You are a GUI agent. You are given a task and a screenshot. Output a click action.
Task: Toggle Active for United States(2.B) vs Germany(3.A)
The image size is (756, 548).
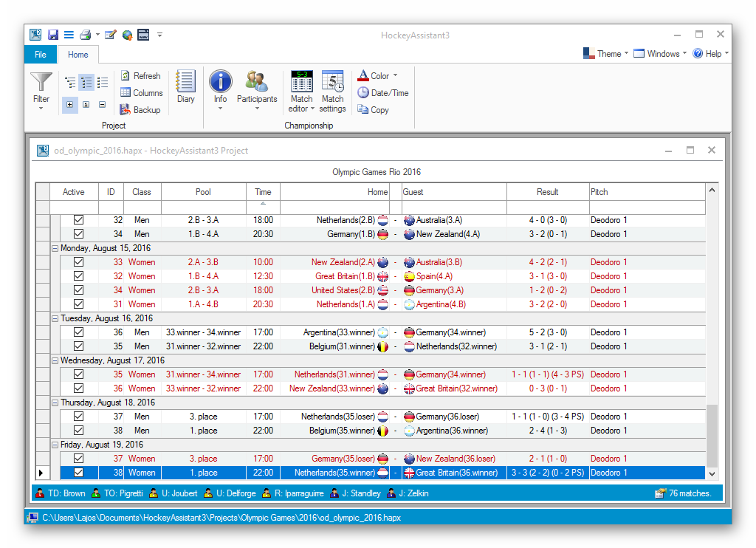click(78, 290)
